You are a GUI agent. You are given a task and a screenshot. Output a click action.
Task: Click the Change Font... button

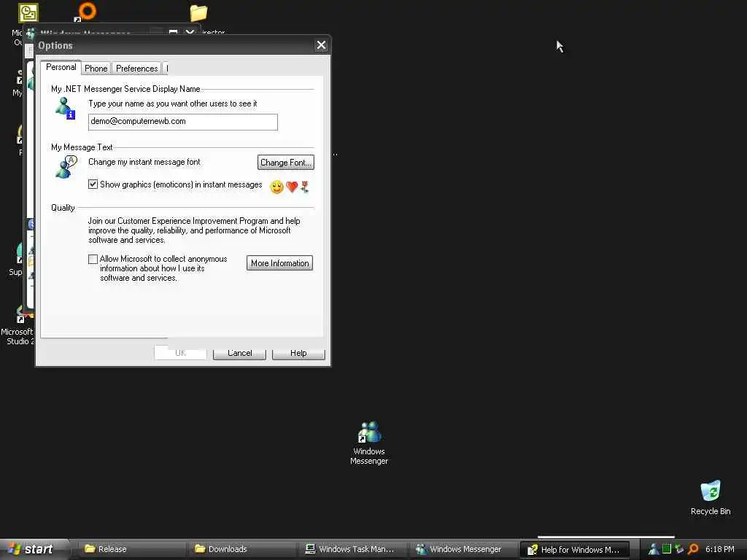286,163
